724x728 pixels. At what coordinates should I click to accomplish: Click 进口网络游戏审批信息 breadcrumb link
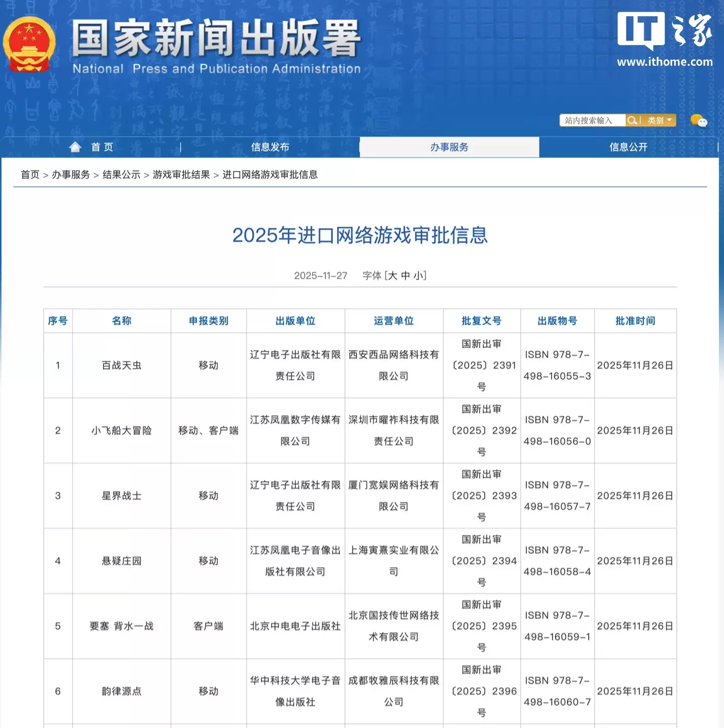[x=270, y=174]
